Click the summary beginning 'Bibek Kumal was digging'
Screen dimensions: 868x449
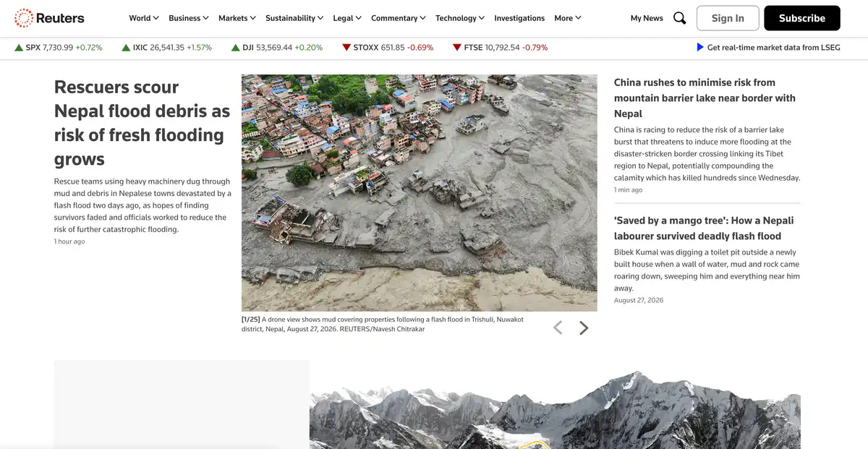click(707, 270)
